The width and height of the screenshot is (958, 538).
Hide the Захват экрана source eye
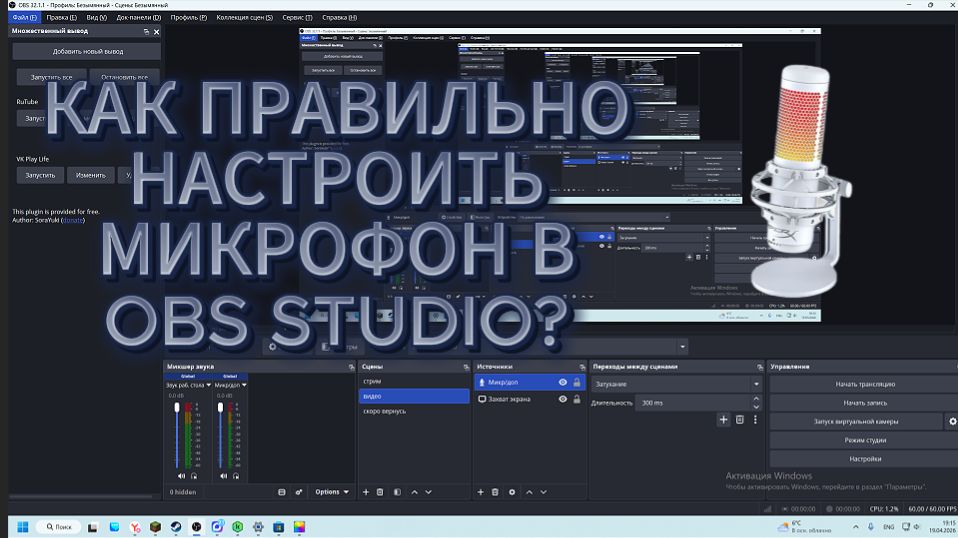click(563, 399)
